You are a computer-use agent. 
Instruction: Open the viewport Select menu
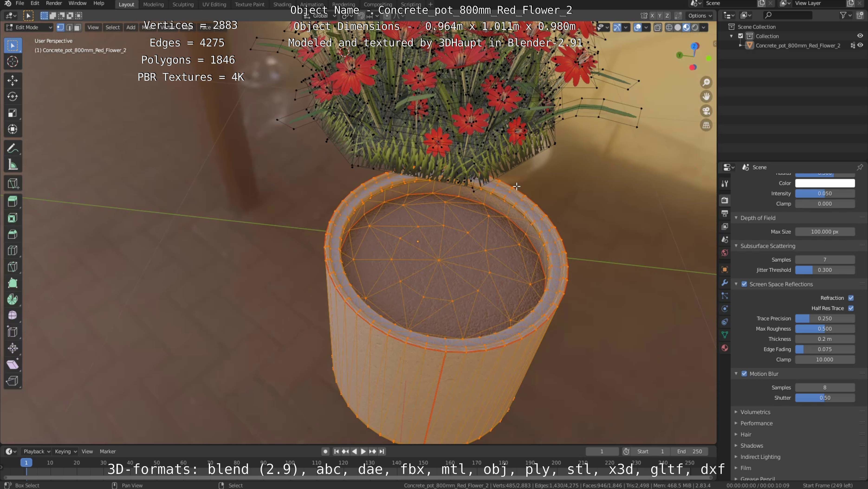(x=113, y=27)
